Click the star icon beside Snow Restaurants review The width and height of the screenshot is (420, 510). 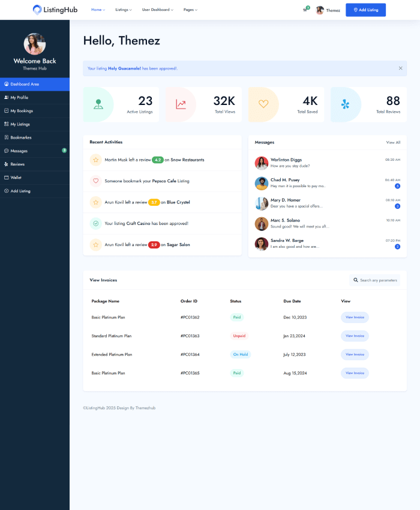point(95,160)
